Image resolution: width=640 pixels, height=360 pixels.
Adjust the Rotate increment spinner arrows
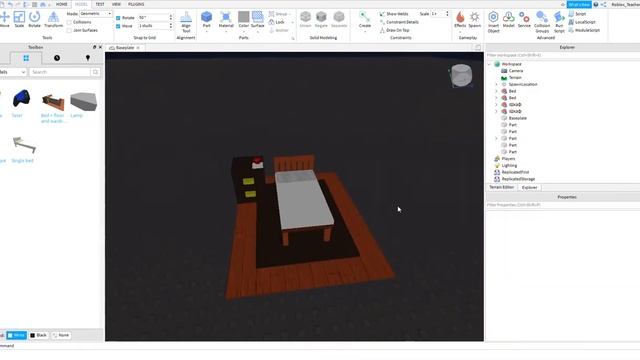point(171,18)
